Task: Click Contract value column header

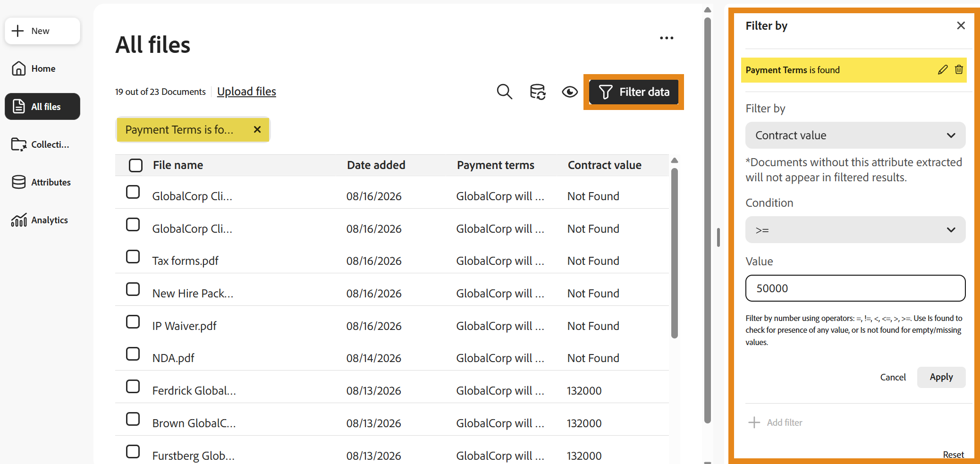Action: point(604,165)
